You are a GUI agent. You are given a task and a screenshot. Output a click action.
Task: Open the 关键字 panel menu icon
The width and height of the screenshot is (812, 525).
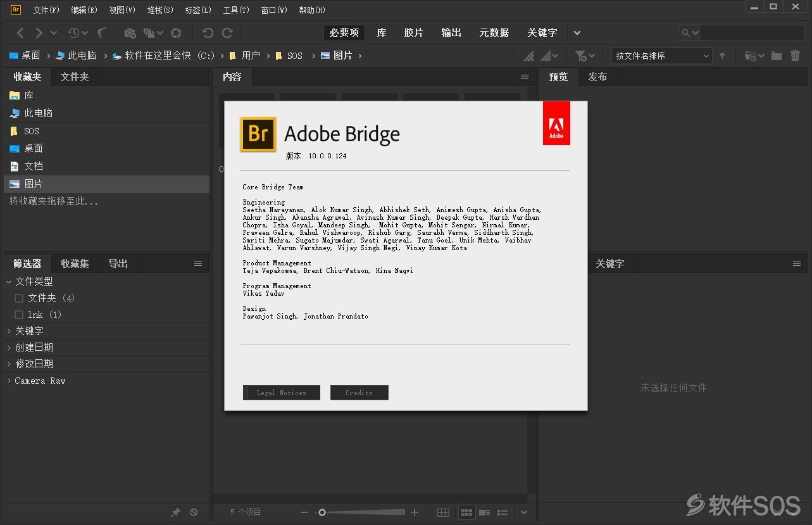(x=797, y=263)
